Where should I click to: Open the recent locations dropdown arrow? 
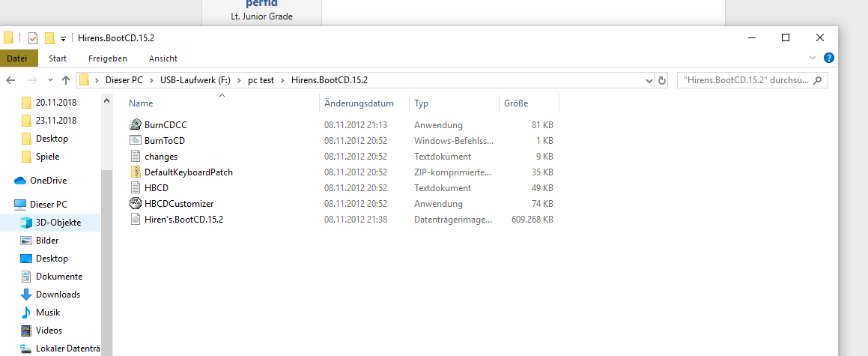coord(50,80)
